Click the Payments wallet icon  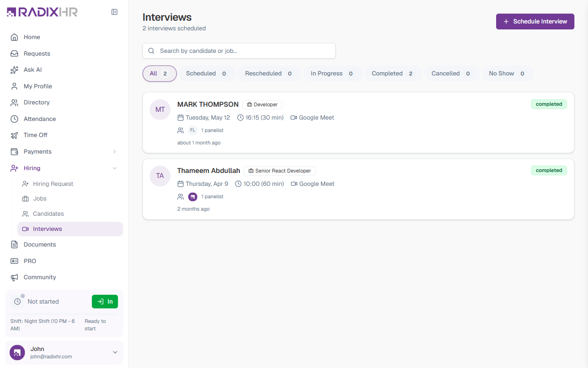[x=14, y=151]
